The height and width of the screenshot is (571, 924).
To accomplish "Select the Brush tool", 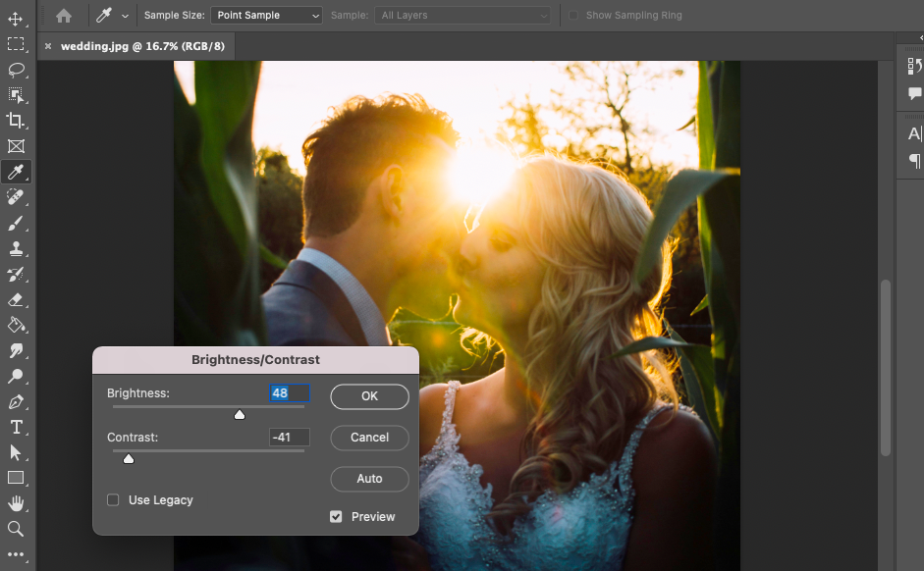I will (16, 223).
